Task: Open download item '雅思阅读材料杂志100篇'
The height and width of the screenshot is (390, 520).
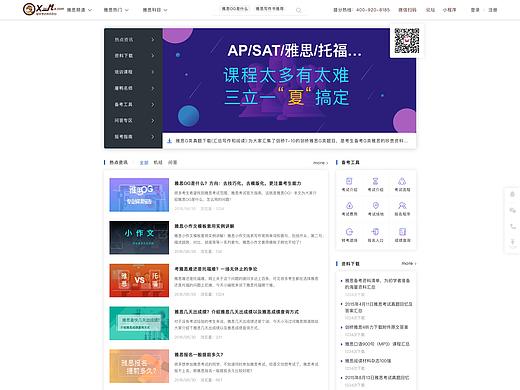Action: click(x=368, y=361)
